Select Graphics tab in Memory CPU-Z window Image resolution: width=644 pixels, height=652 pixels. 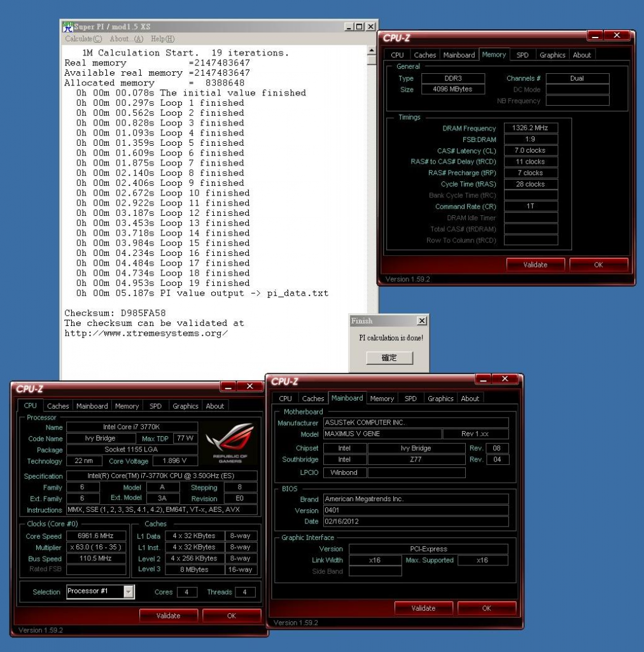(x=552, y=55)
